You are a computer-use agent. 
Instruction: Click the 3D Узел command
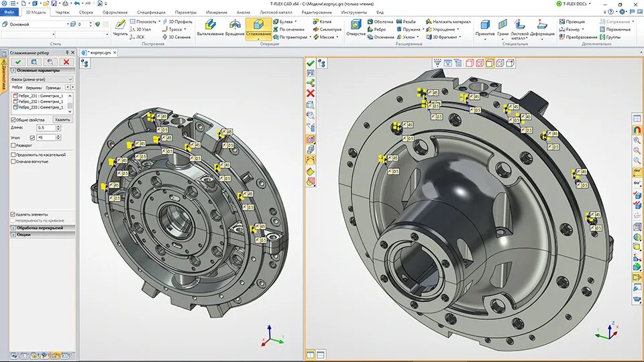pos(140,29)
